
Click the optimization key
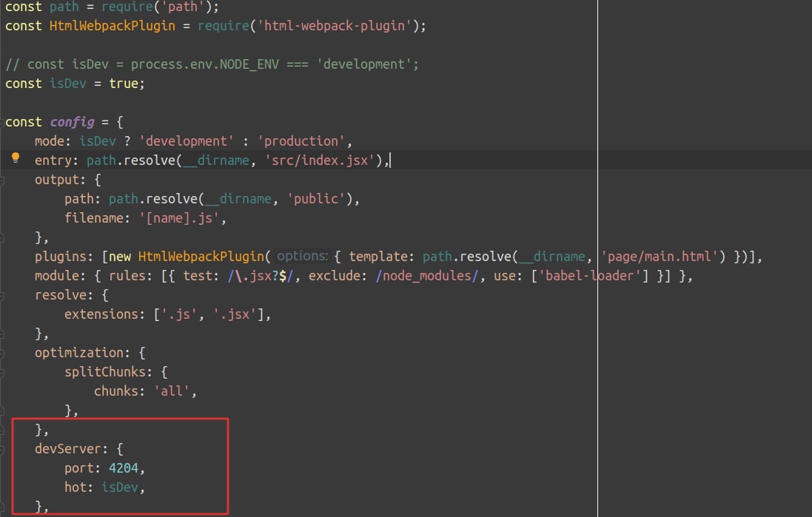coord(78,353)
